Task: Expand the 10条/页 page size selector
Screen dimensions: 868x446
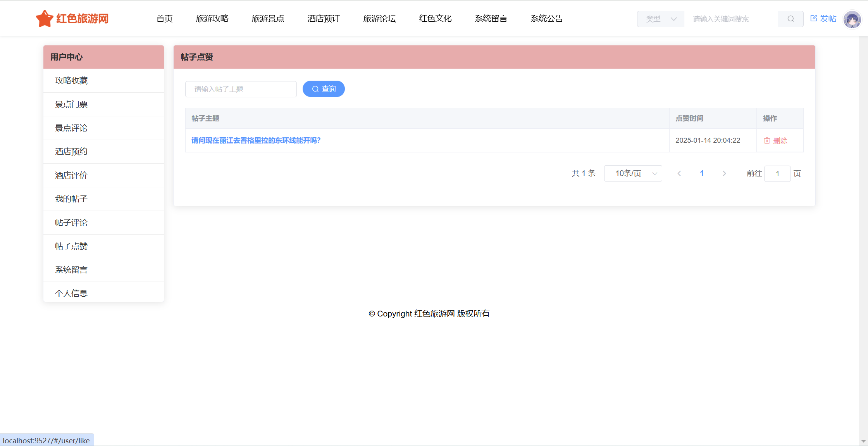Action: click(633, 173)
